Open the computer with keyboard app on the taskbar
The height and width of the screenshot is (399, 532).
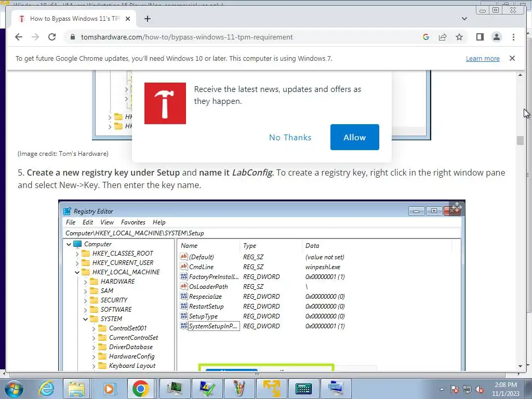pos(335,389)
